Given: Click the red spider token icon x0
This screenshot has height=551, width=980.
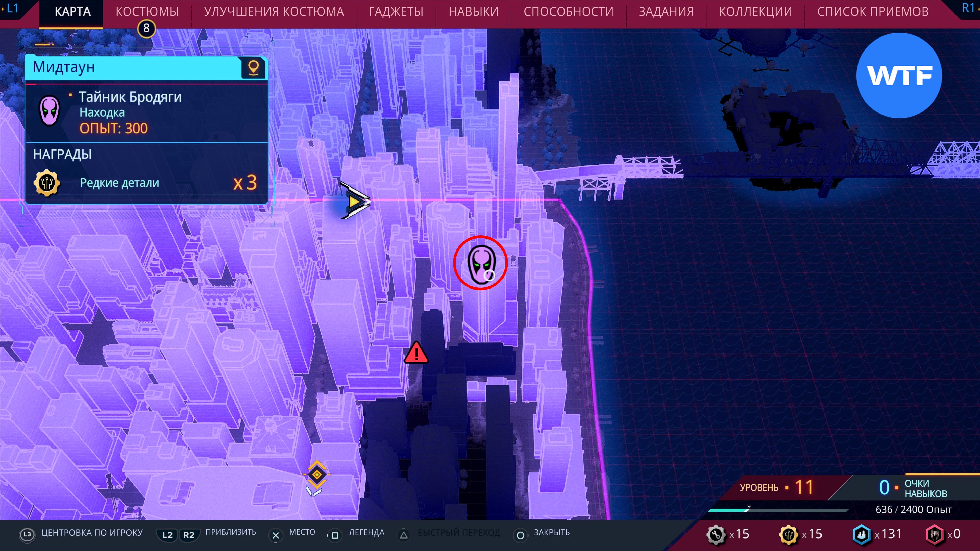Looking at the screenshot, I should click(934, 534).
